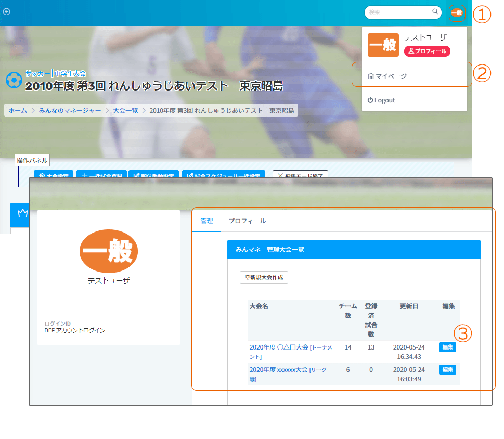Switch to the 管理 tab
Viewport: 504px width, 439px height.
(206, 221)
